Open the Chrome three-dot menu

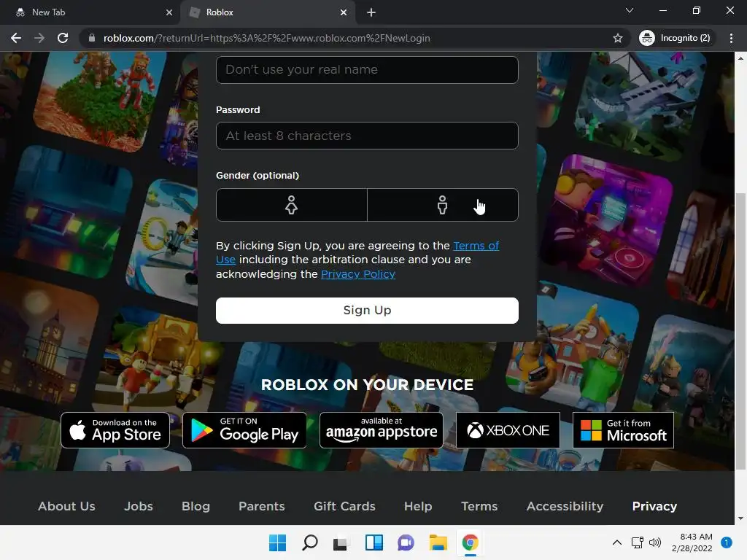tap(731, 38)
